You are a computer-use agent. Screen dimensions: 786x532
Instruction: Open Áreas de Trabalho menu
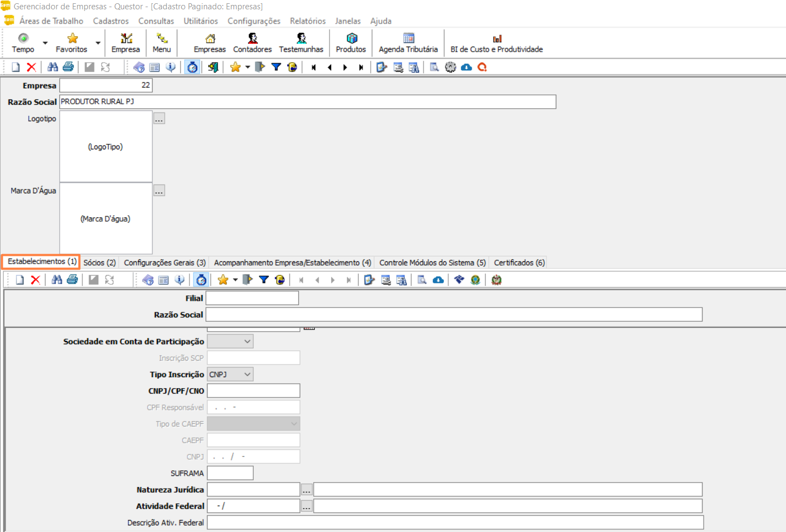(x=52, y=21)
